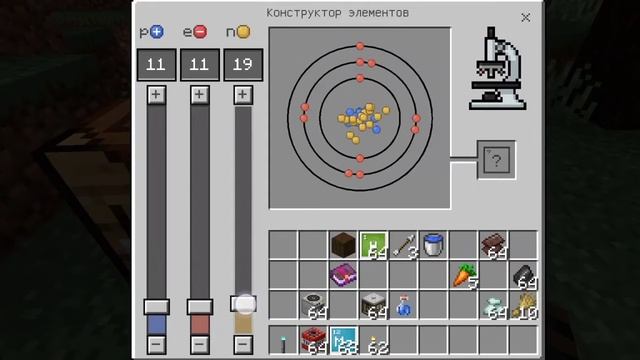
Task: Select the brown leather stack of 64
Action: point(494,245)
